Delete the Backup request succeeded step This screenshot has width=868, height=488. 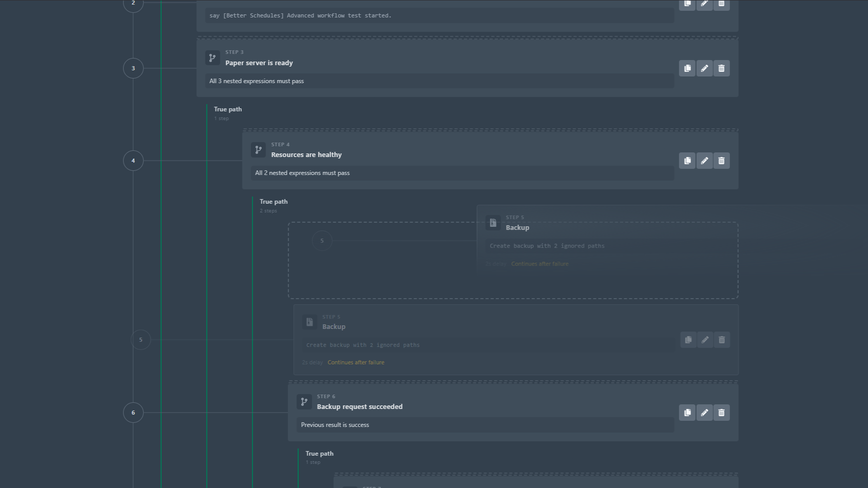tap(721, 413)
